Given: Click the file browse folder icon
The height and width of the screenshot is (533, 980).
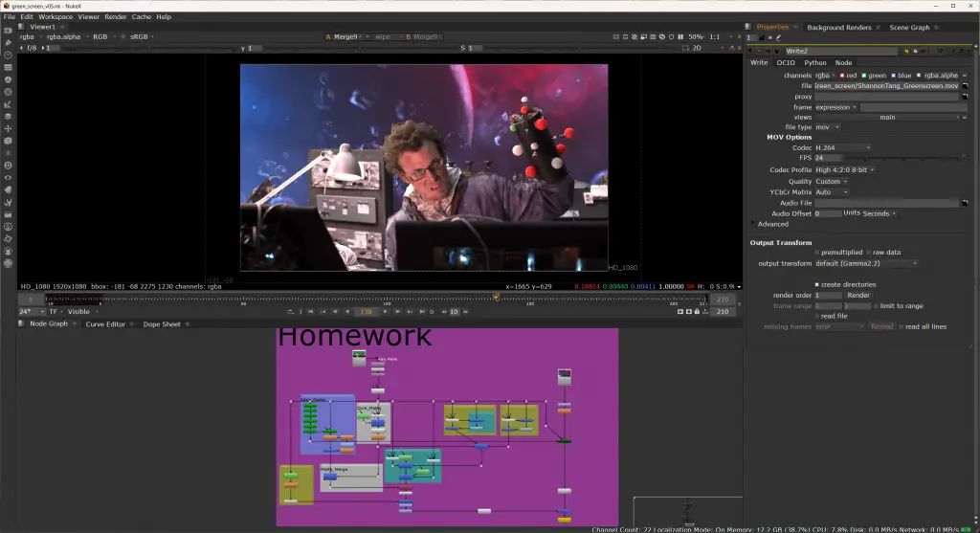Looking at the screenshot, I should pyautogui.click(x=965, y=85).
